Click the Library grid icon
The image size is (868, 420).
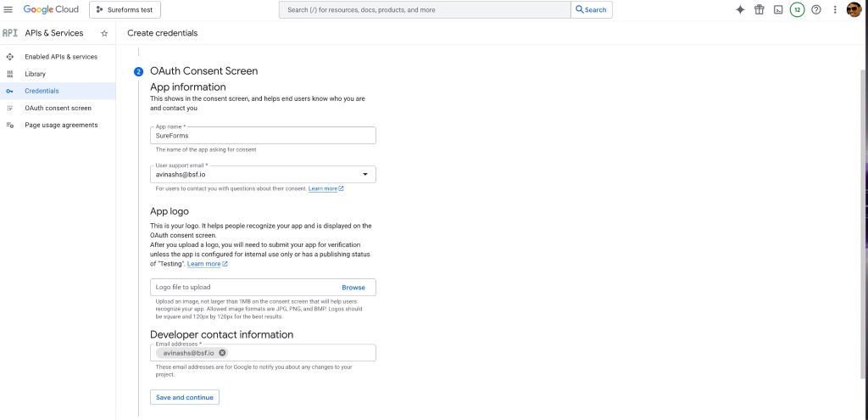point(10,74)
